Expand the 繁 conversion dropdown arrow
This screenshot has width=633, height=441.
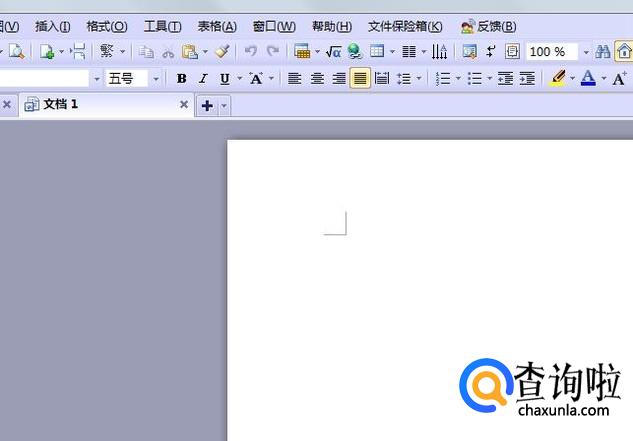123,52
